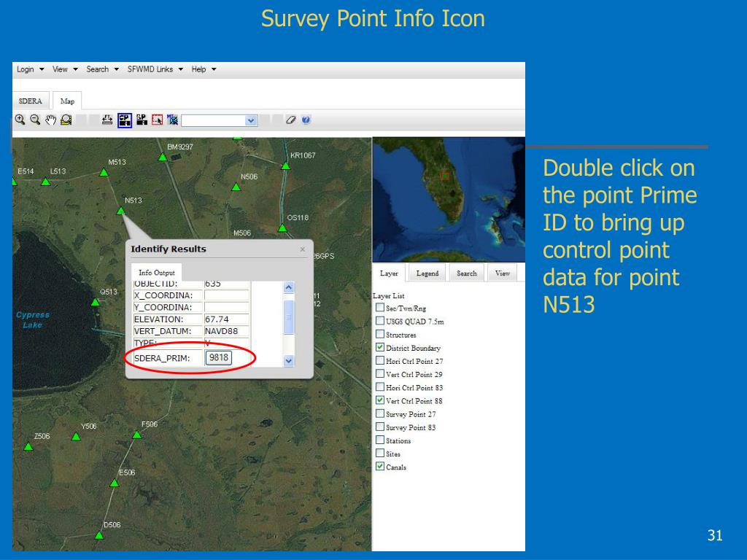Open the Search dropdown menu
This screenshot has height=560, width=747.
[x=102, y=69]
